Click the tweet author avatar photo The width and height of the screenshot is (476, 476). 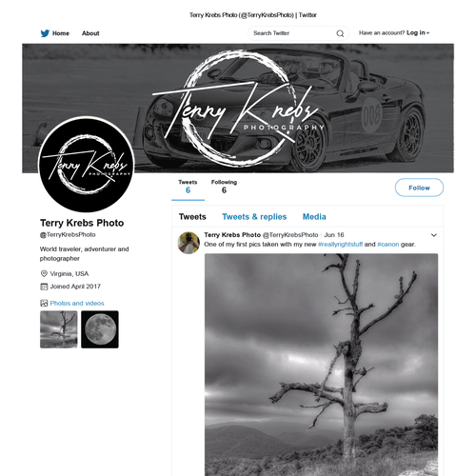tap(188, 243)
